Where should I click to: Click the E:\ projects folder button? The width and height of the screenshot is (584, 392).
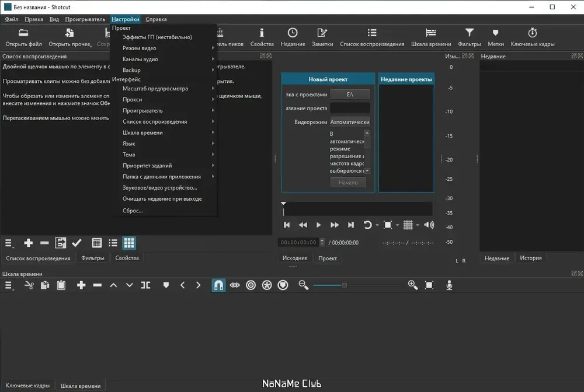click(x=350, y=94)
